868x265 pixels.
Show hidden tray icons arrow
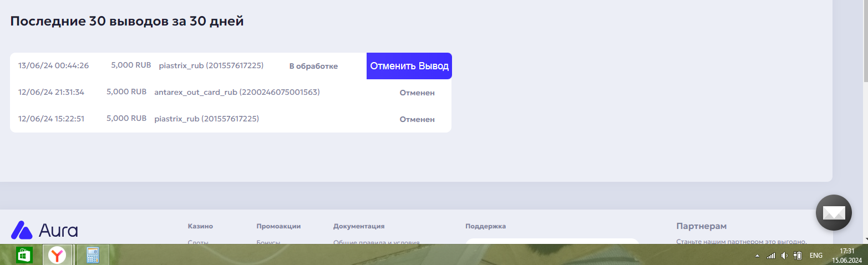pyautogui.click(x=758, y=256)
